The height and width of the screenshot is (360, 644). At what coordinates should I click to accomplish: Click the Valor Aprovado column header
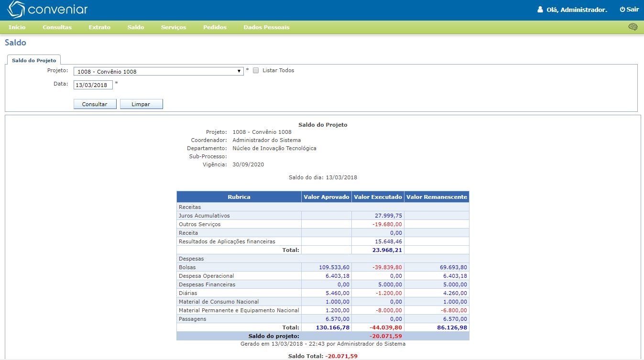pos(327,197)
